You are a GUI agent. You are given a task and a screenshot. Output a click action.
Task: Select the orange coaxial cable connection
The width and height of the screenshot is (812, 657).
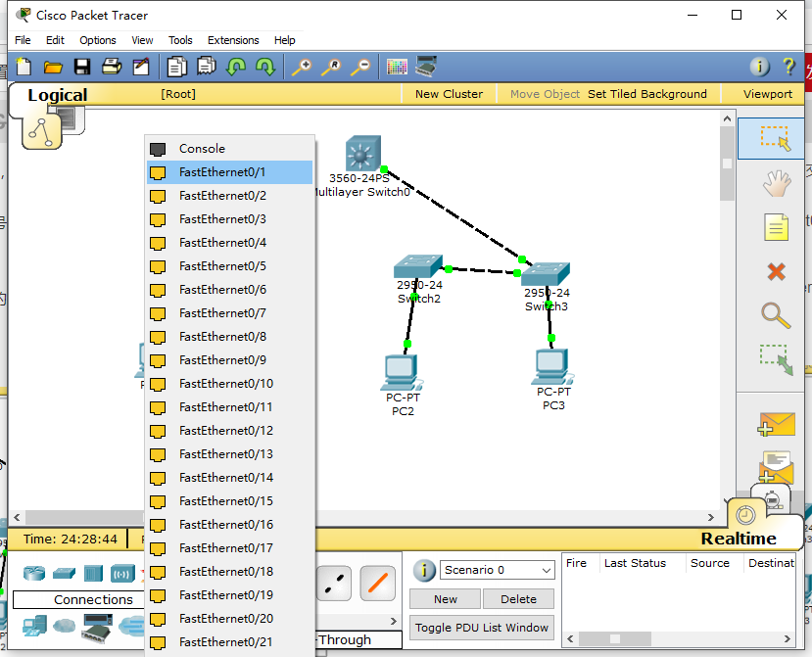click(x=377, y=584)
